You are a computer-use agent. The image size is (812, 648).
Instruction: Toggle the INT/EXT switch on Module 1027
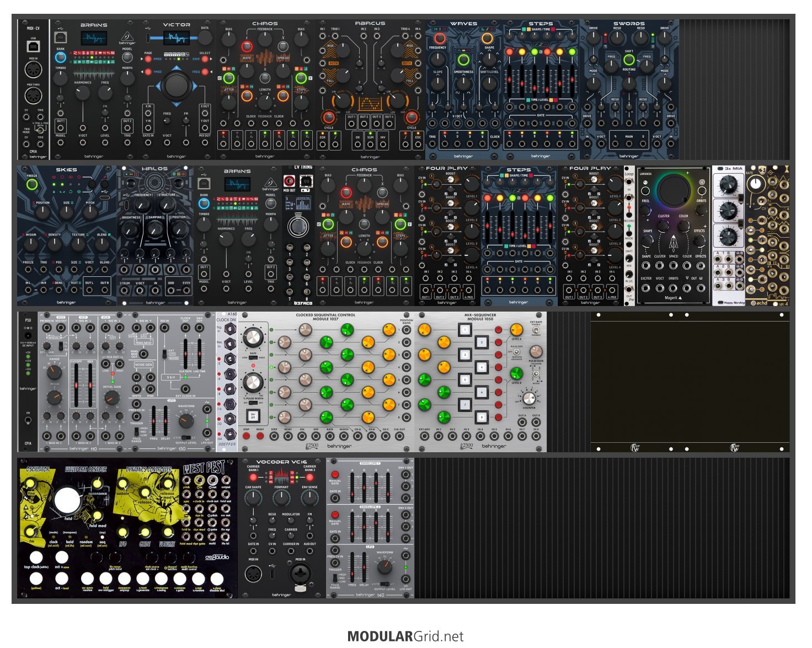click(x=253, y=403)
